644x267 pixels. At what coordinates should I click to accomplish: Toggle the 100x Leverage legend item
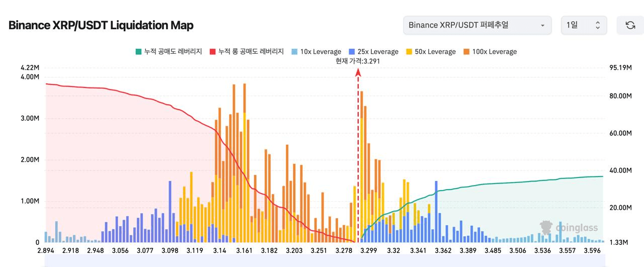pos(490,52)
